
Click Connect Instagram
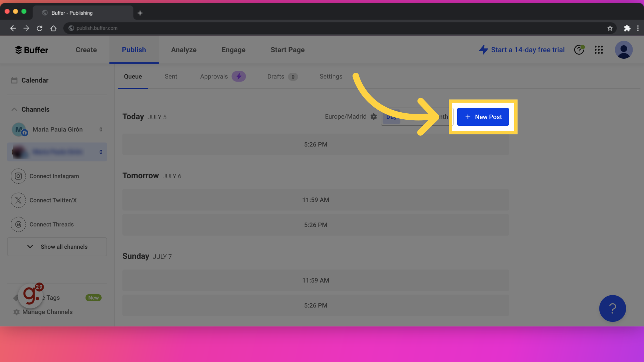coord(54,176)
